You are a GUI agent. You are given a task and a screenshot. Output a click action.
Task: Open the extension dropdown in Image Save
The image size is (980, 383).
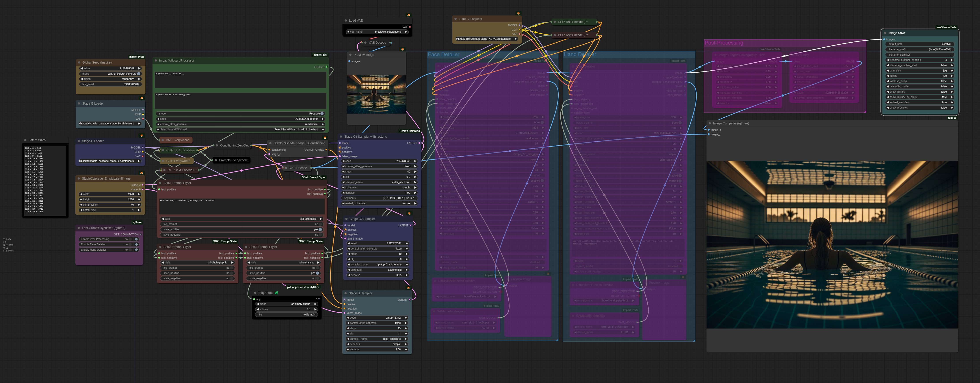coord(920,70)
